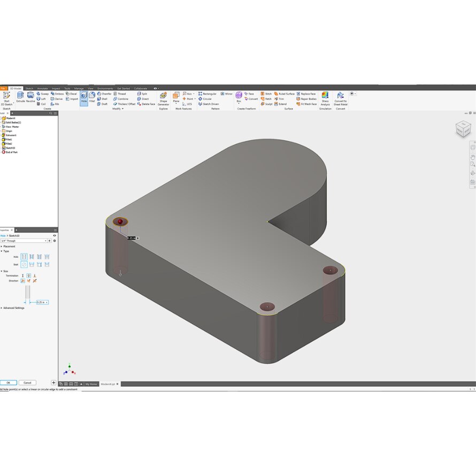The width and height of the screenshot is (476, 476).
Task: Select the Shell tool
Action: (103, 99)
